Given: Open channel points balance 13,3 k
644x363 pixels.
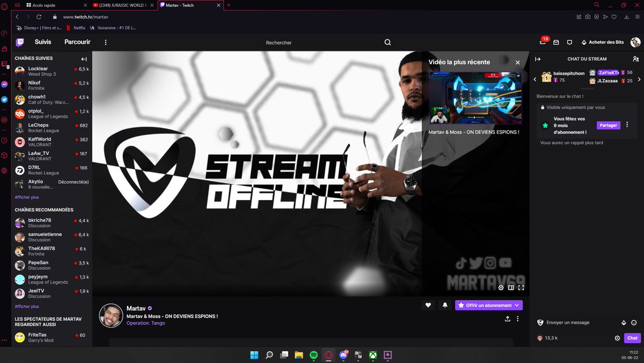Looking at the screenshot, I should [x=547, y=338].
